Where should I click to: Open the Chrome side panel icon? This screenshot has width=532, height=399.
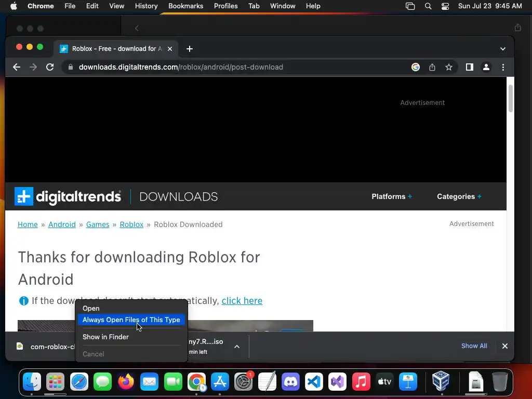point(469,67)
